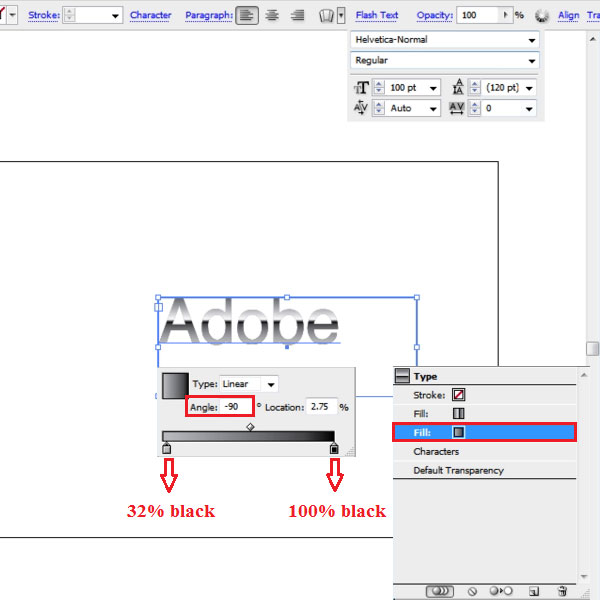
Task: Click Reduce to Basic Appearance icon
Action: [501, 591]
